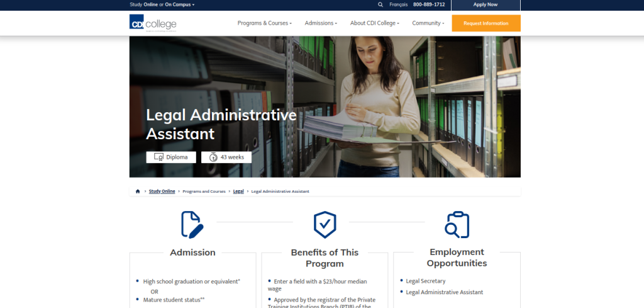The width and height of the screenshot is (644, 308).
Task: Open Programs & Courses menu
Action: [265, 23]
